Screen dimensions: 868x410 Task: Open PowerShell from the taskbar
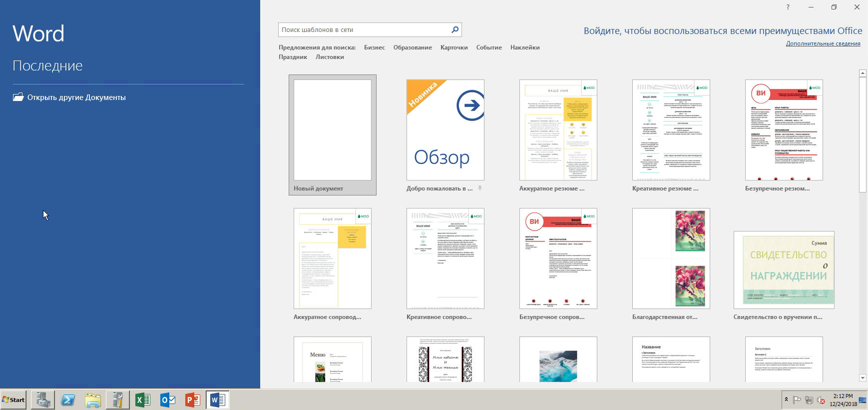coord(68,400)
